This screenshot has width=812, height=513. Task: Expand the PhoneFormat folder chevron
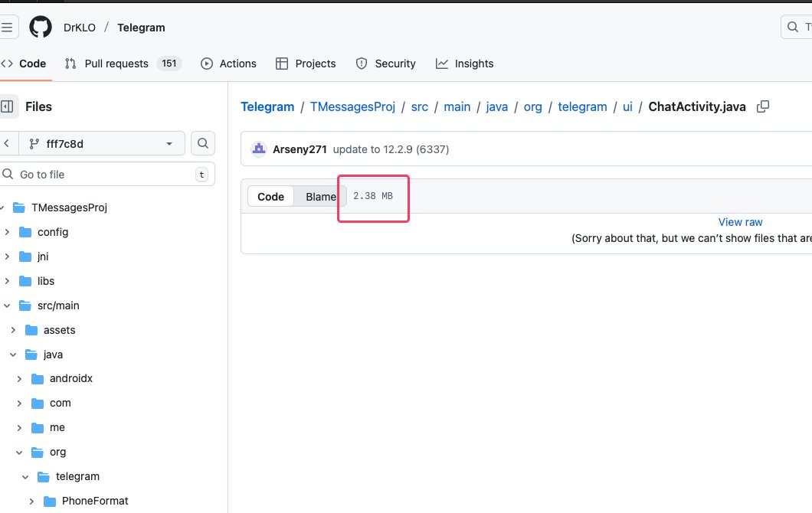click(31, 501)
